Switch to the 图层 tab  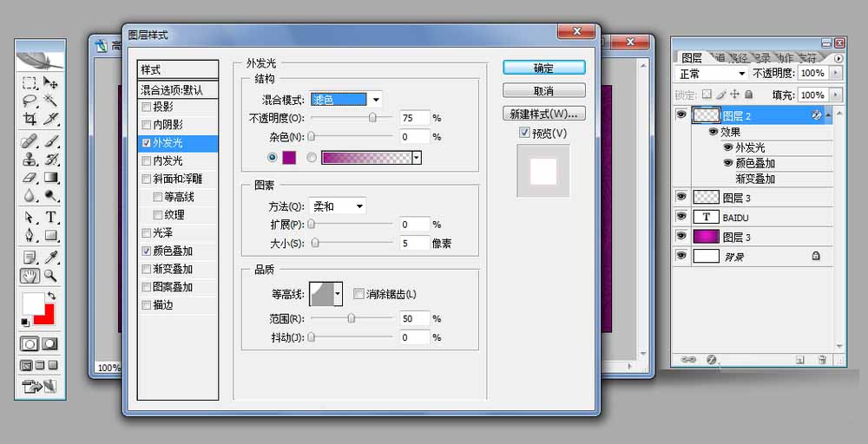click(692, 57)
